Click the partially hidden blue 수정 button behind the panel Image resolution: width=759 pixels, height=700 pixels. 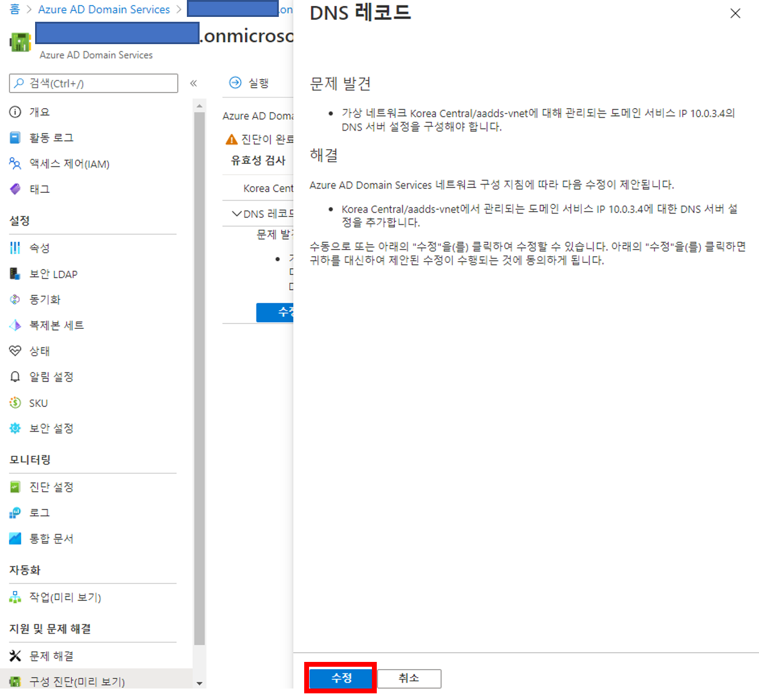click(275, 312)
